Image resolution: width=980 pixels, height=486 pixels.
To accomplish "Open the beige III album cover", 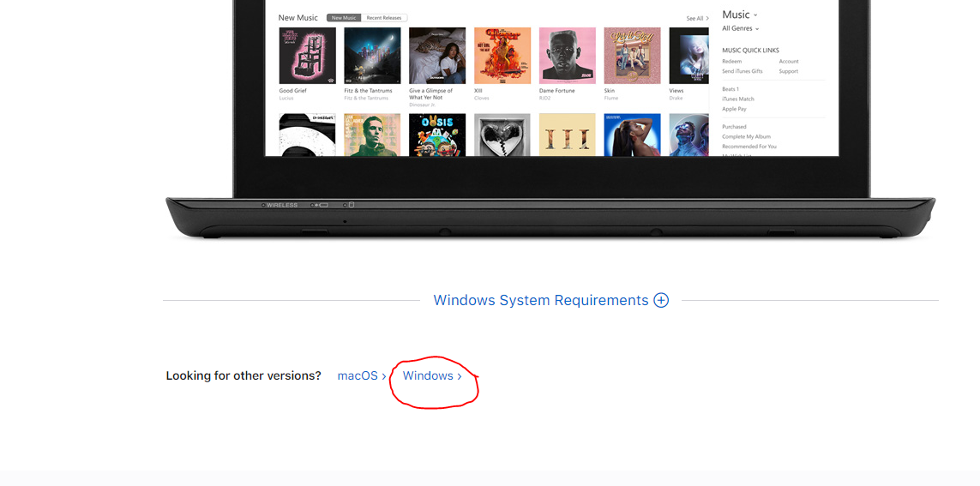I will pos(567,135).
